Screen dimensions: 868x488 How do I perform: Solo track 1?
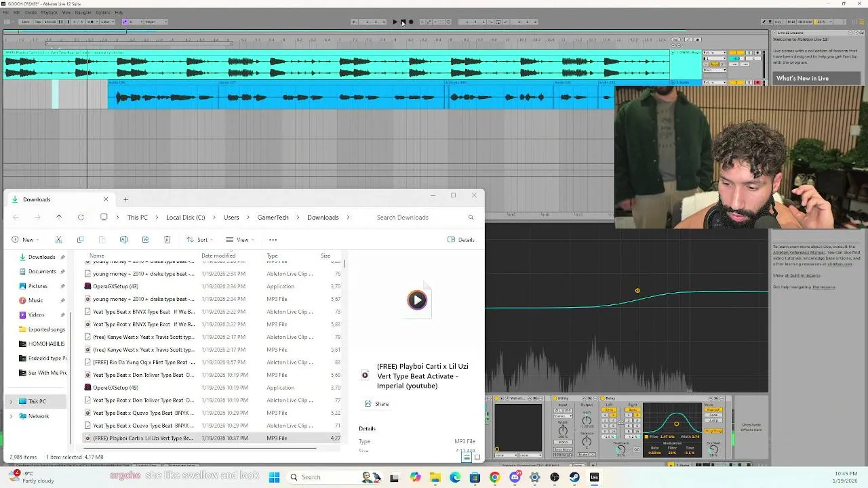point(749,53)
